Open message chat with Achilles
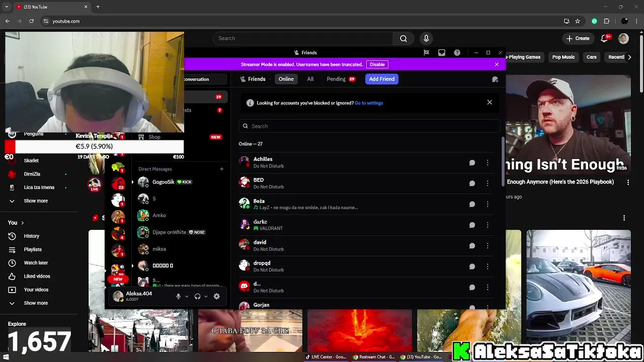This screenshot has width=644, height=362. point(472,162)
